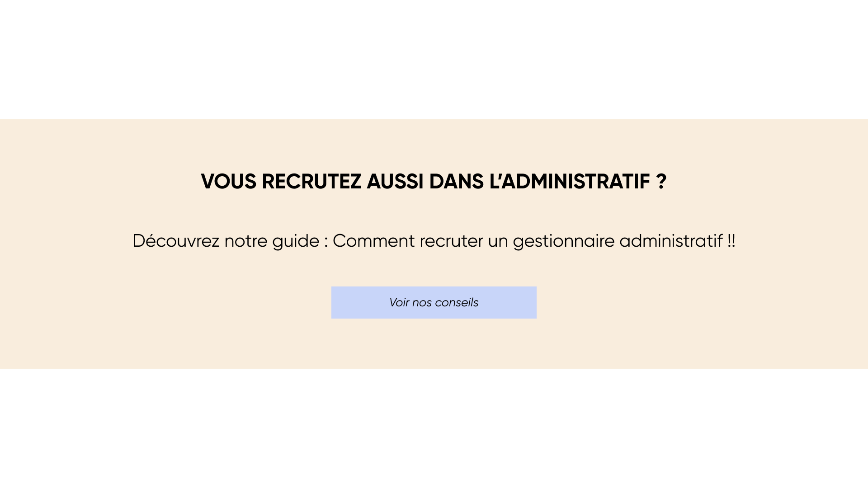Click the word "guide" in the subtitle

click(x=296, y=241)
